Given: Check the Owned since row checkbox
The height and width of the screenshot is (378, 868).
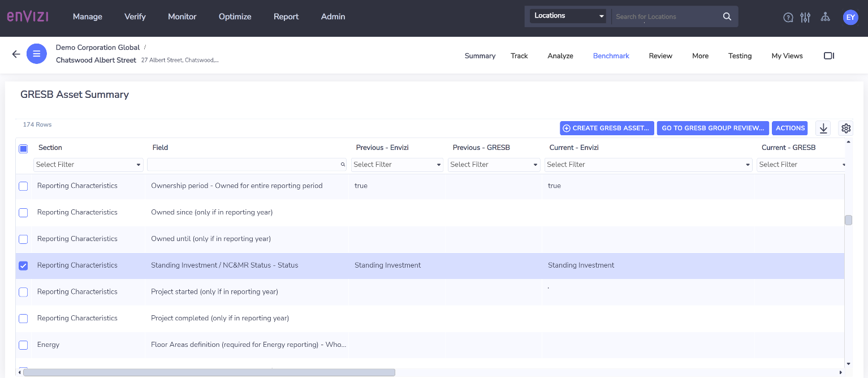Looking at the screenshot, I should (23, 213).
